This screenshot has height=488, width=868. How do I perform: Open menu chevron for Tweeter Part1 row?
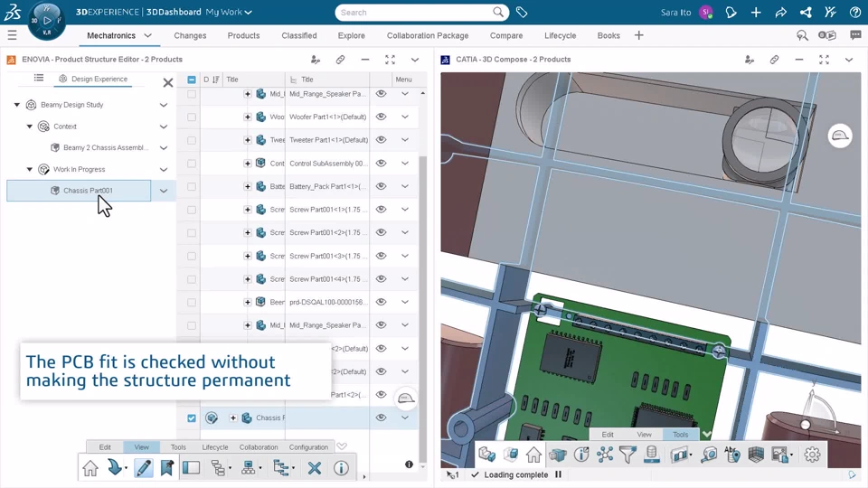(x=405, y=140)
